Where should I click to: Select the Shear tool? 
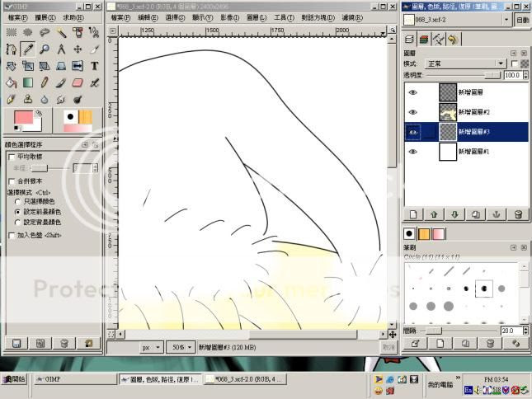(45, 66)
